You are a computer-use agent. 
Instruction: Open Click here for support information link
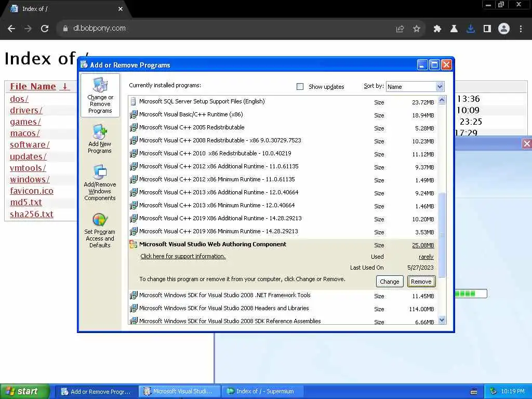[183, 256]
